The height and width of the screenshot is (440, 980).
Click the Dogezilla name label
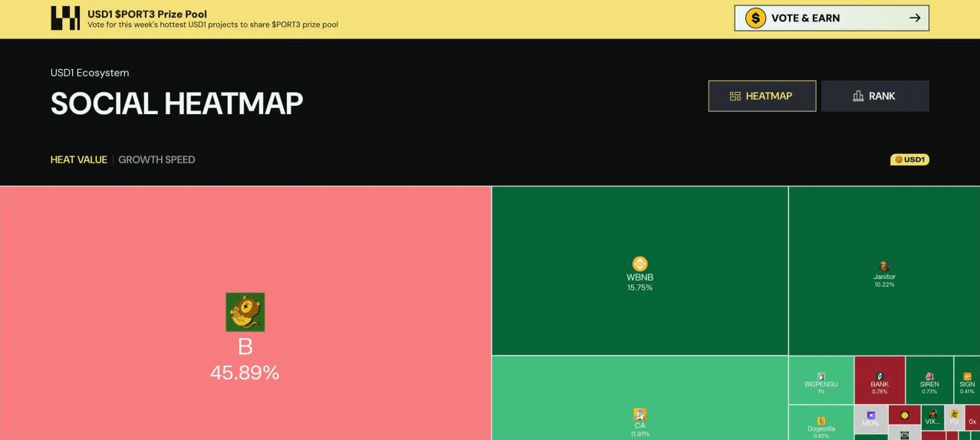click(x=821, y=429)
